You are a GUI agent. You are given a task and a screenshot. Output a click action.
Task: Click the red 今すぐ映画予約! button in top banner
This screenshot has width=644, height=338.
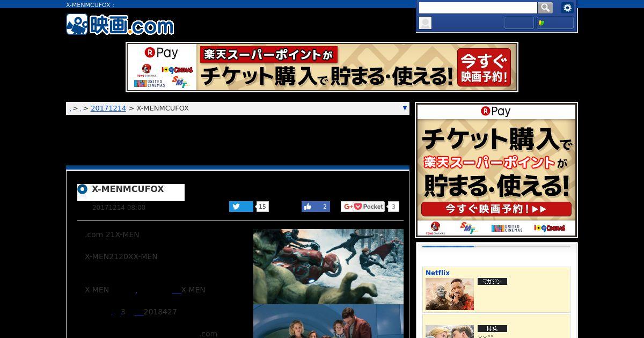click(x=485, y=67)
